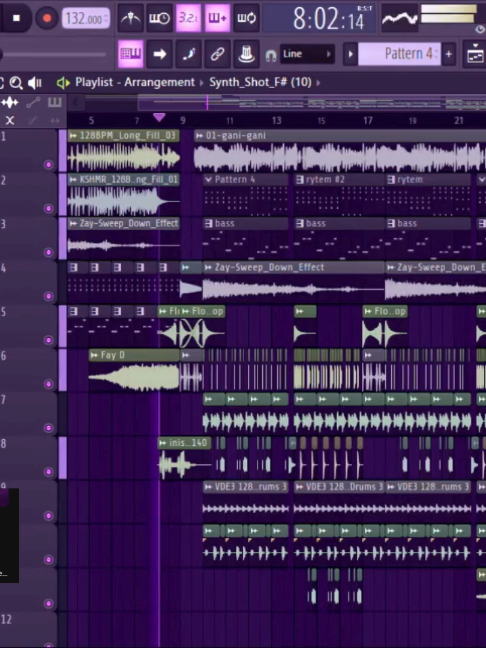Screen dimensions: 486x648
Task: Click the right arrow step icon in toolbar
Action: (x=160, y=54)
